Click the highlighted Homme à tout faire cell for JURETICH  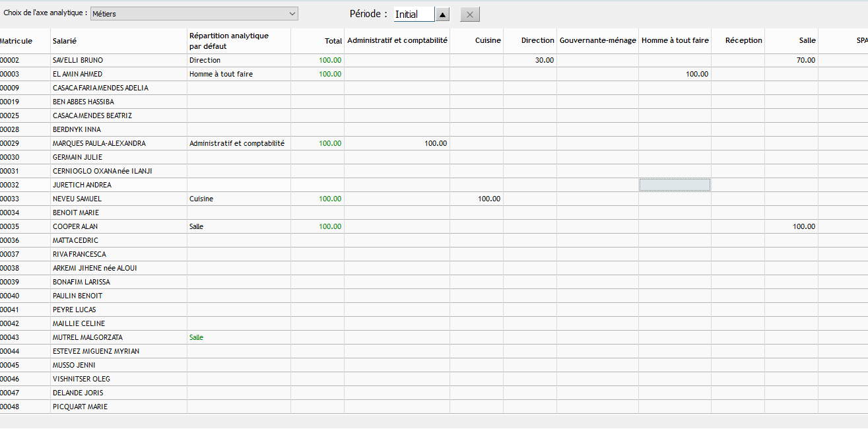675,185
